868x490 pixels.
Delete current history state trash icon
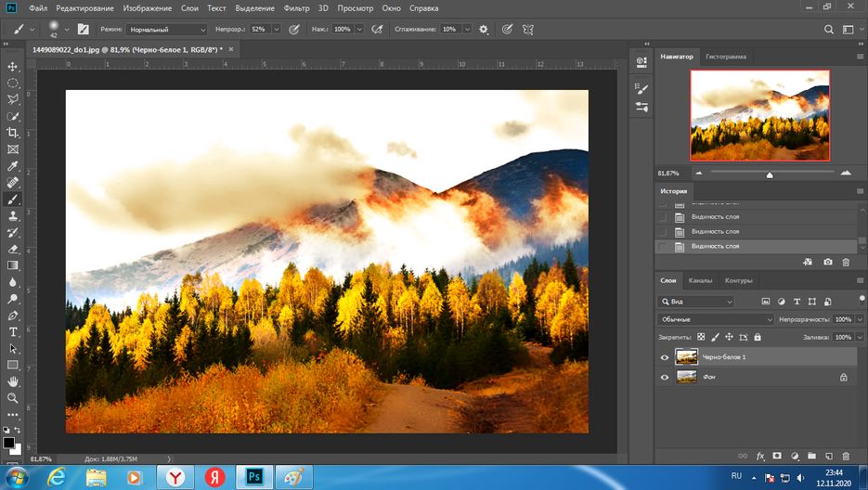pyautogui.click(x=846, y=262)
